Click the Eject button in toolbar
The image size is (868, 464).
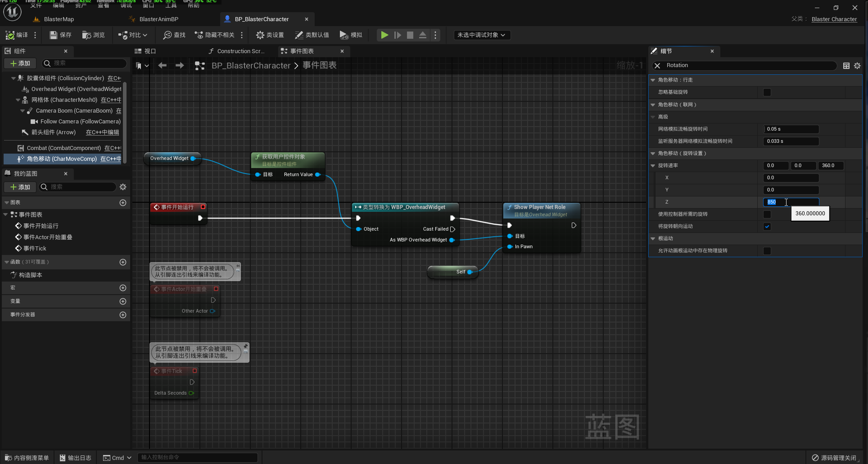423,35
